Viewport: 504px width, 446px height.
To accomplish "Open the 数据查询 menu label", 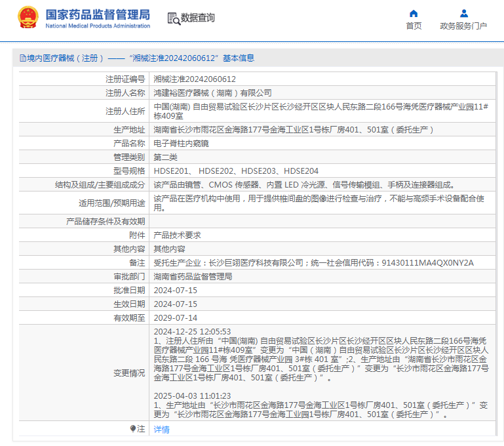I will coord(197,18).
